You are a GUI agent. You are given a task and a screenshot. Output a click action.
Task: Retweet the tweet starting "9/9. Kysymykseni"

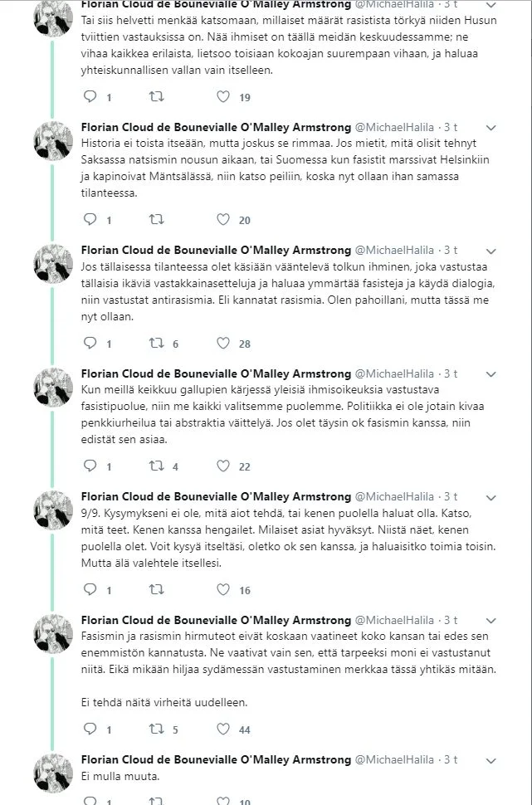[155, 590]
